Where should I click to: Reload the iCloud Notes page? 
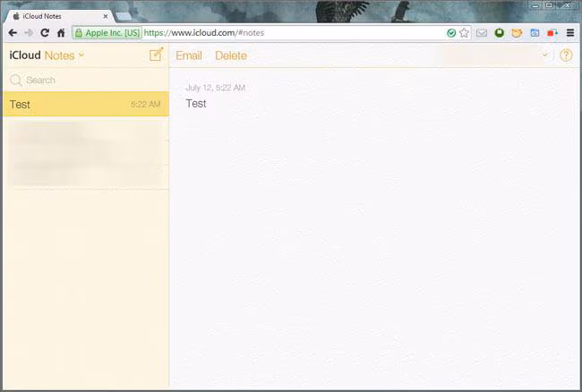[45, 33]
